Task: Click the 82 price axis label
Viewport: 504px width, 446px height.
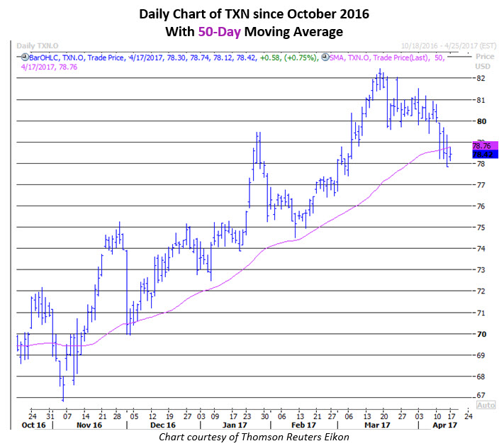Action: 481,78
